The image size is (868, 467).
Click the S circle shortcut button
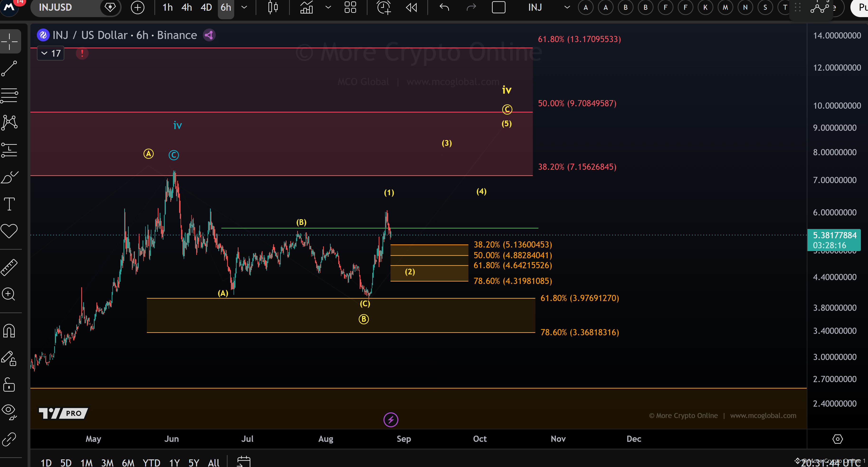(x=765, y=7)
